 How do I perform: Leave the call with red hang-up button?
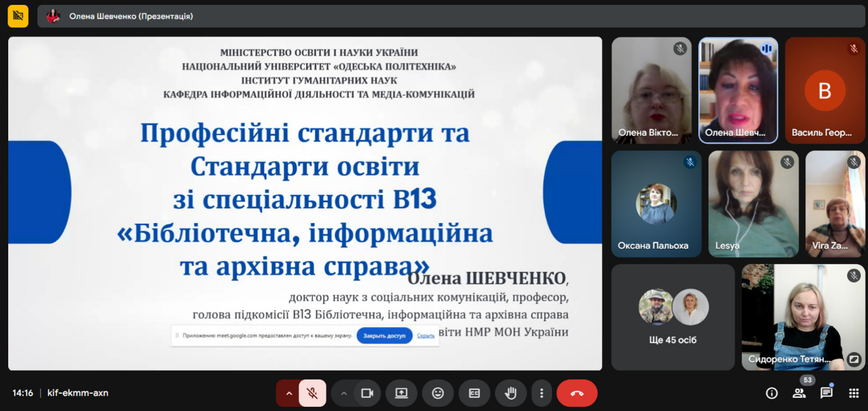coord(577,393)
